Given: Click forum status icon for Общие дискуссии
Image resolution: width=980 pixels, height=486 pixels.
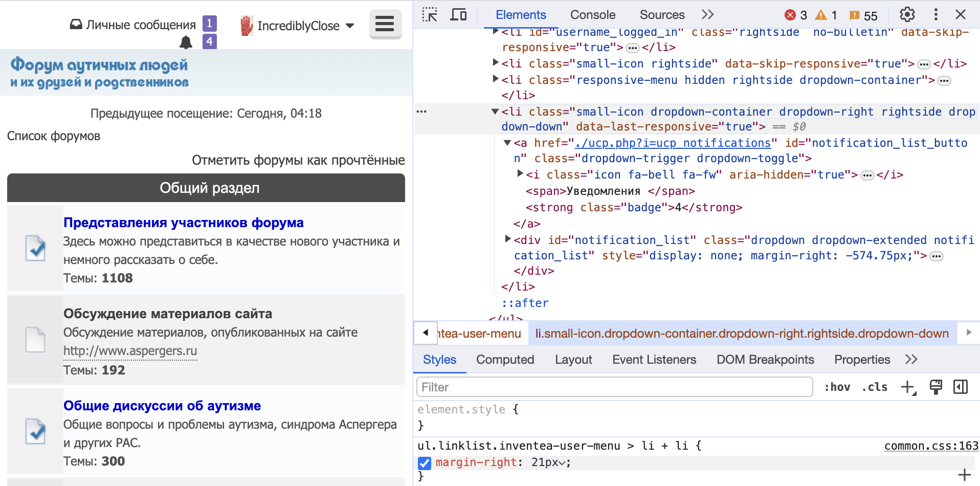Looking at the screenshot, I should coord(35,431).
